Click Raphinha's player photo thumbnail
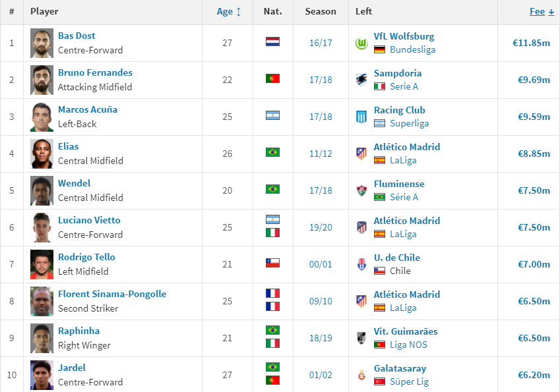560x392 pixels. click(42, 338)
